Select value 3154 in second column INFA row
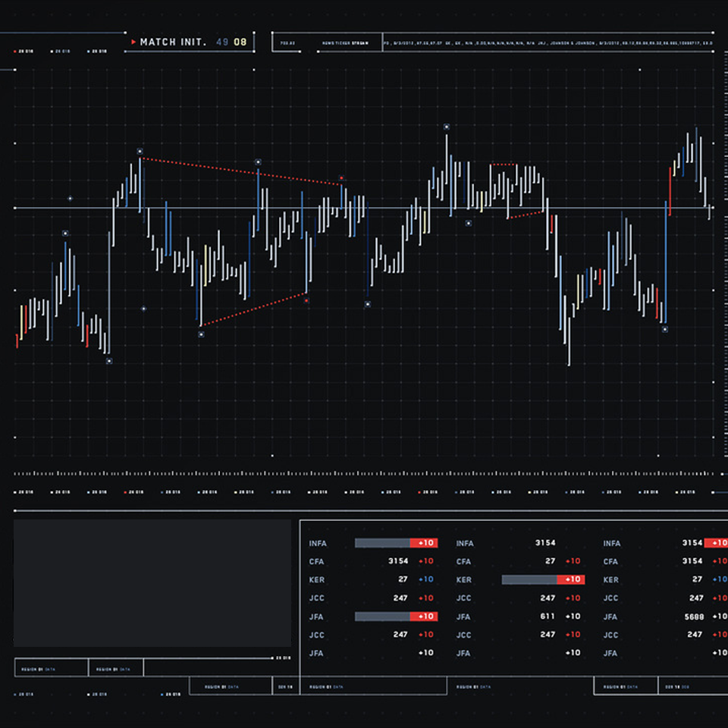 click(545, 543)
